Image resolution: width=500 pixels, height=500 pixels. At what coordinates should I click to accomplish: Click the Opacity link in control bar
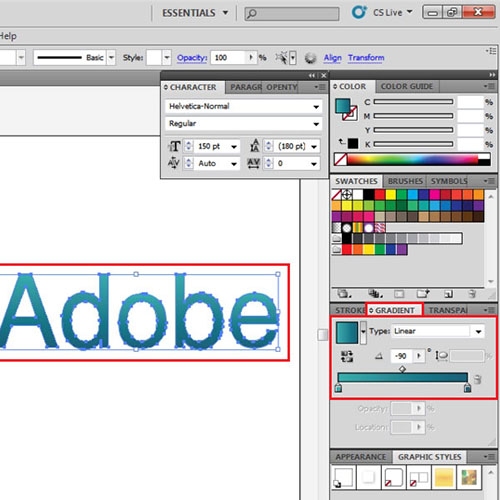point(192,58)
